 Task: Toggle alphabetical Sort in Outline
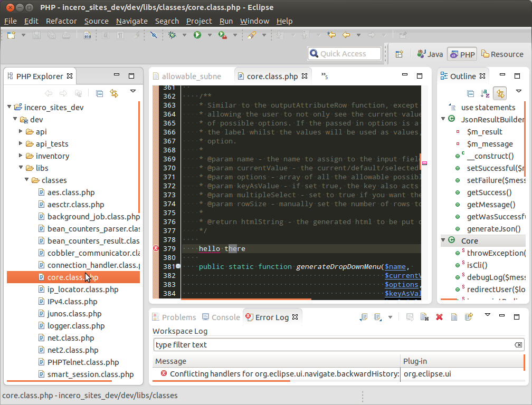pos(485,93)
